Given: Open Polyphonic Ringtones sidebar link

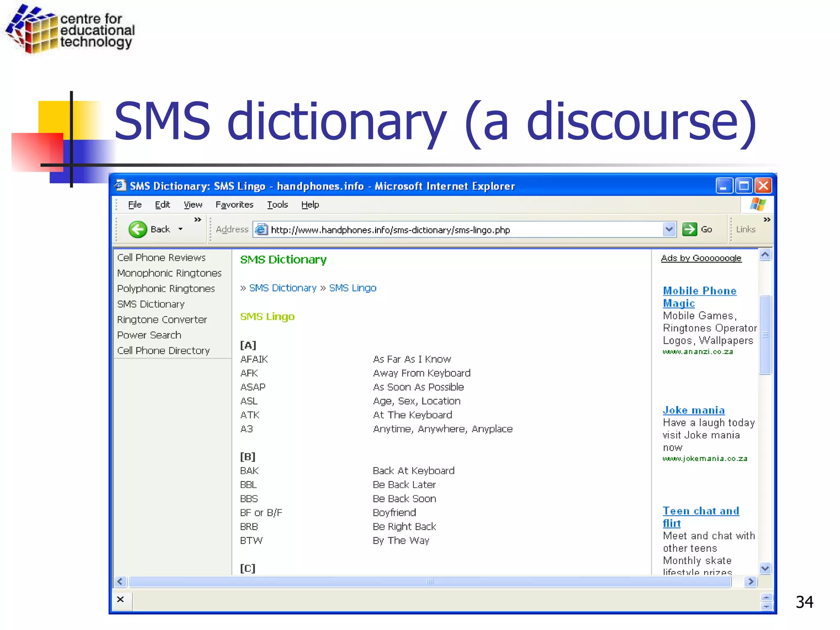Looking at the screenshot, I should click(166, 289).
